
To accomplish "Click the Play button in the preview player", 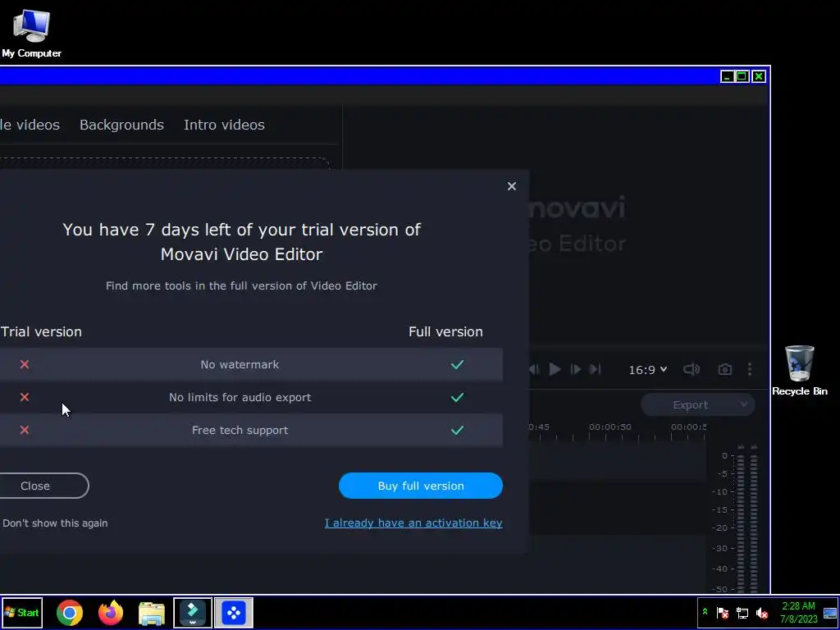I will coord(555,369).
